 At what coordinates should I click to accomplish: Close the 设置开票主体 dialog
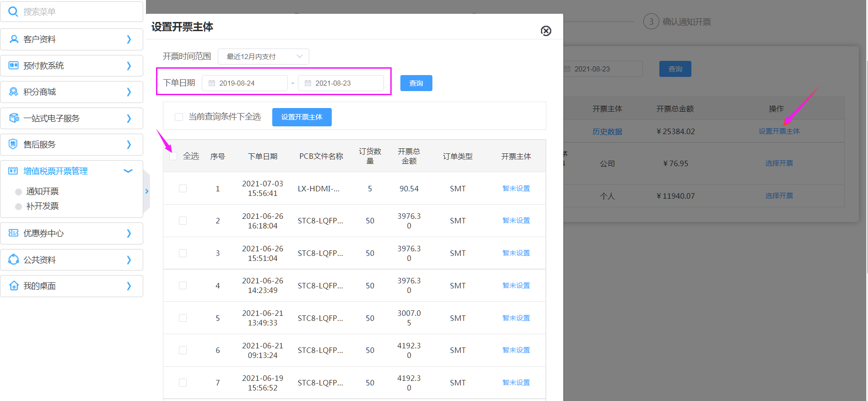pyautogui.click(x=546, y=31)
